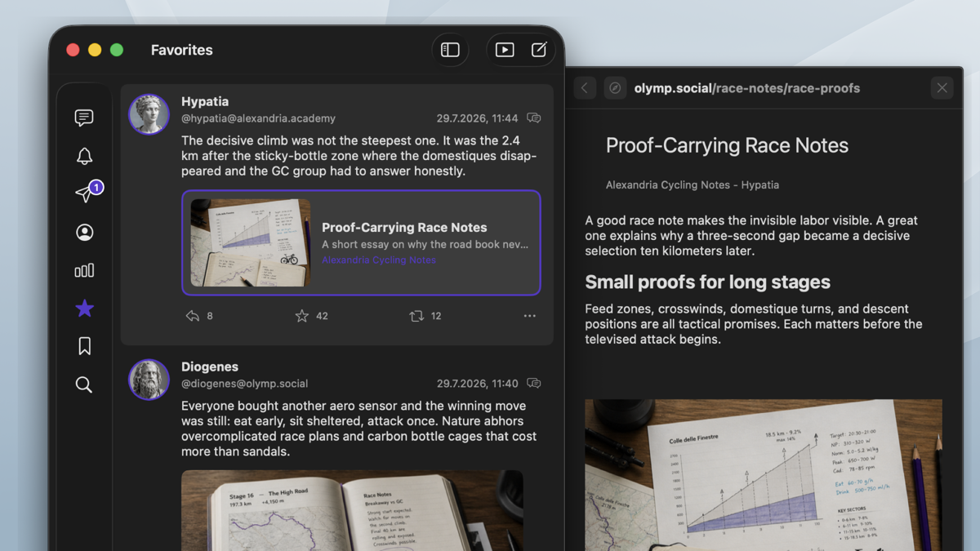980x551 pixels.
Task: Boost Hypatia's post with the 12-count icon
Action: pos(416,316)
